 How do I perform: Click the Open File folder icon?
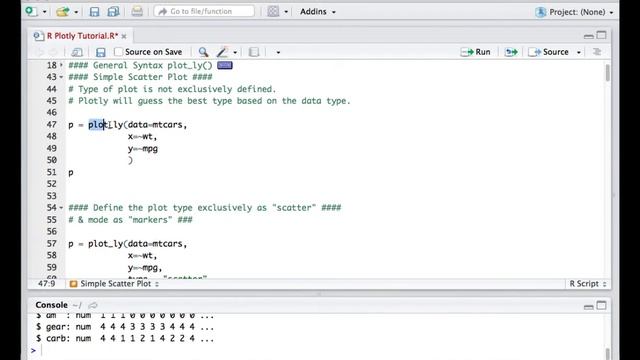click(62, 11)
